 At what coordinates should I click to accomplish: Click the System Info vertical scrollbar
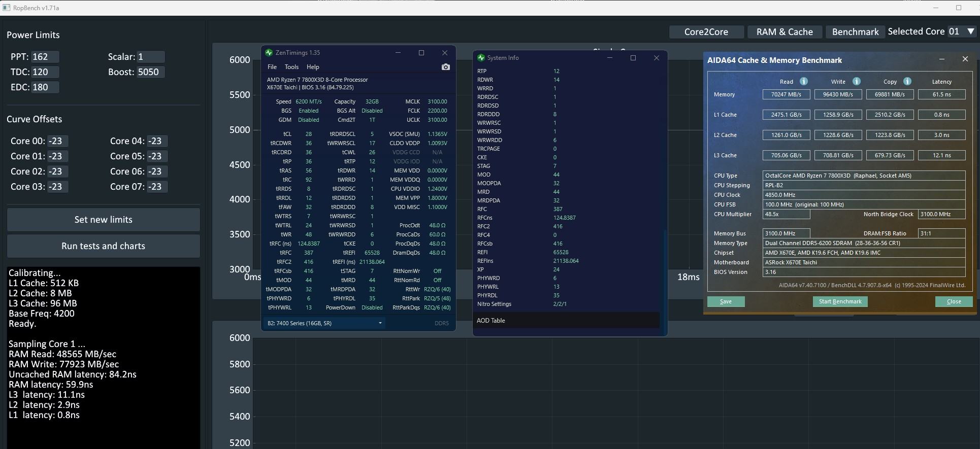(664, 282)
